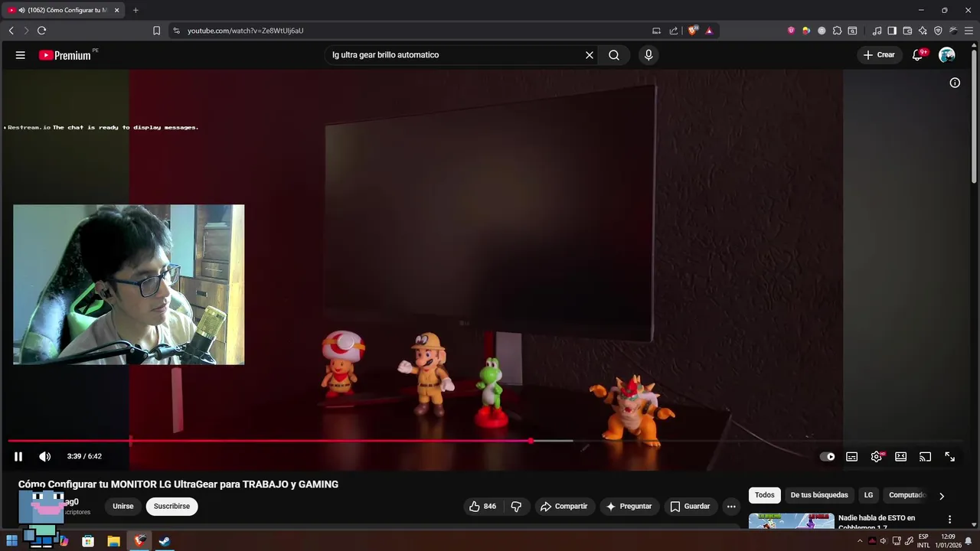The width and height of the screenshot is (980, 551).
Task: Open Cobblemon suggested video thumbnail
Action: tap(791, 521)
